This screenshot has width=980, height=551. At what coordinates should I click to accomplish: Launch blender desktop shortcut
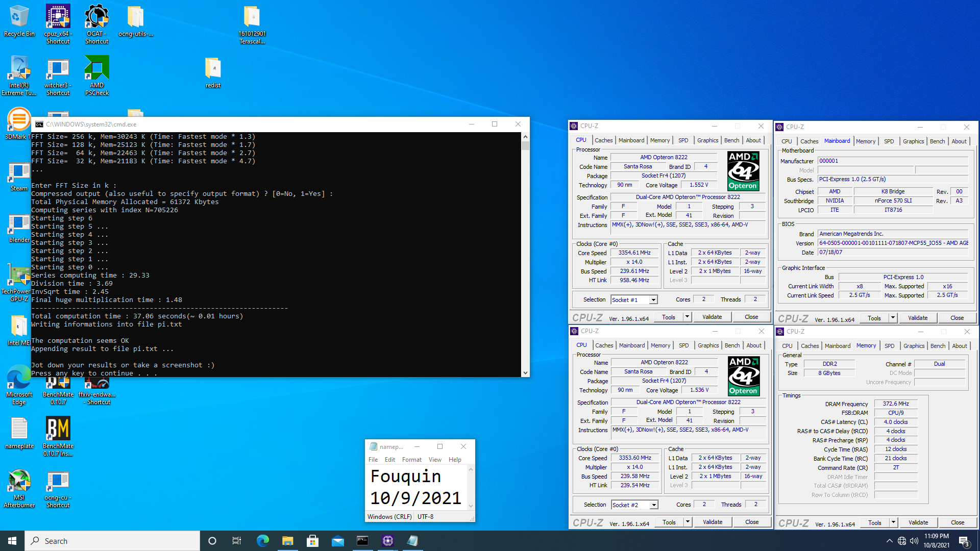click(19, 229)
